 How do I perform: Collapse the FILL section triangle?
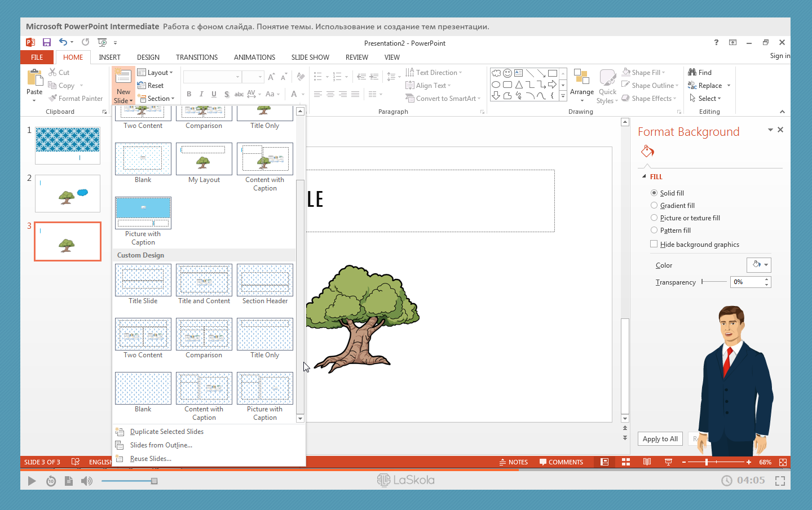(644, 177)
